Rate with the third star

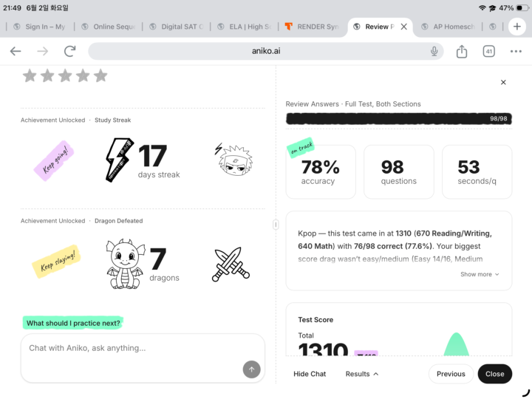pyautogui.click(x=65, y=75)
